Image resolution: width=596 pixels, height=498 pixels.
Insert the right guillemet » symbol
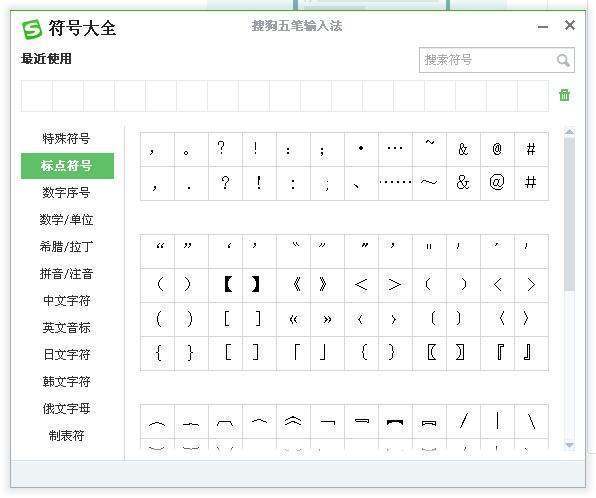[x=327, y=319]
